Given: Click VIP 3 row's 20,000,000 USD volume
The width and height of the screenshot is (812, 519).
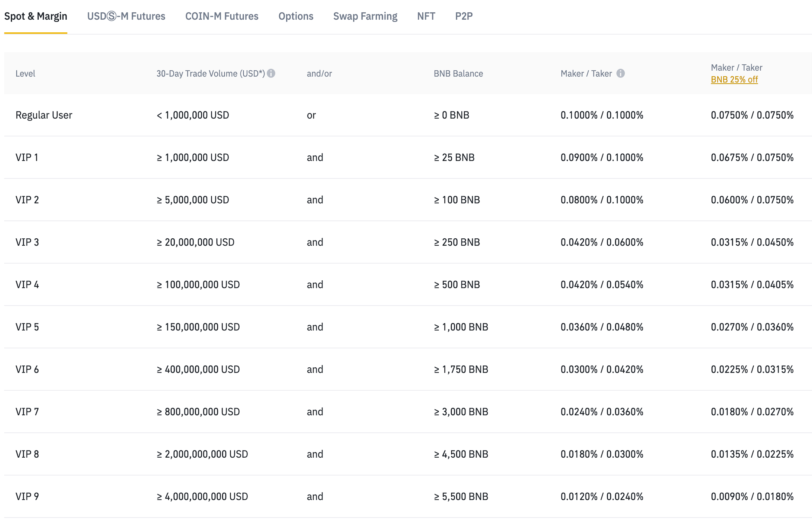Looking at the screenshot, I should [195, 242].
